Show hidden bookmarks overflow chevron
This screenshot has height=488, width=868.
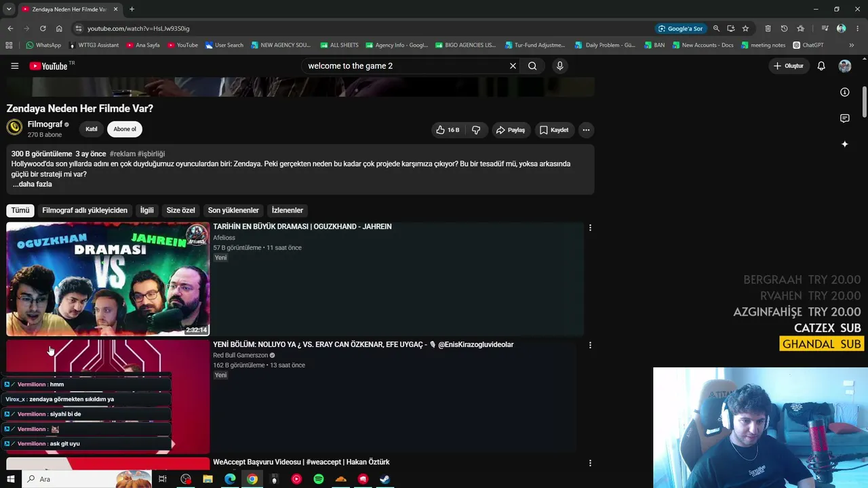pyautogui.click(x=852, y=45)
